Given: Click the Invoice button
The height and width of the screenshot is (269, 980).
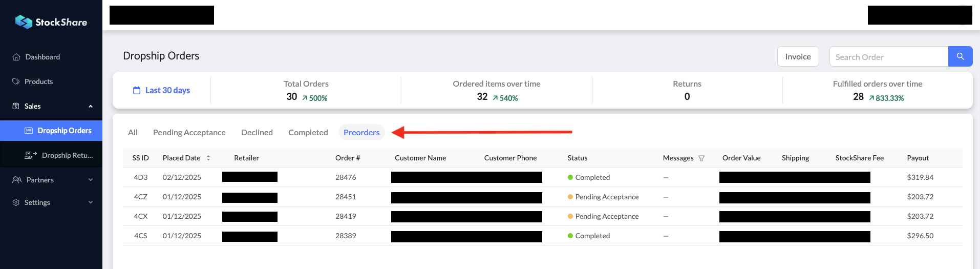Looking at the screenshot, I should coord(798,56).
